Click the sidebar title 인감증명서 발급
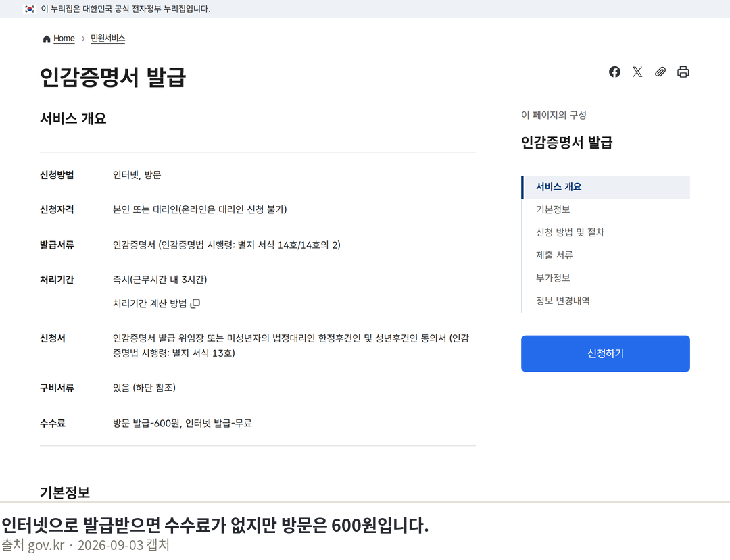 click(x=566, y=143)
